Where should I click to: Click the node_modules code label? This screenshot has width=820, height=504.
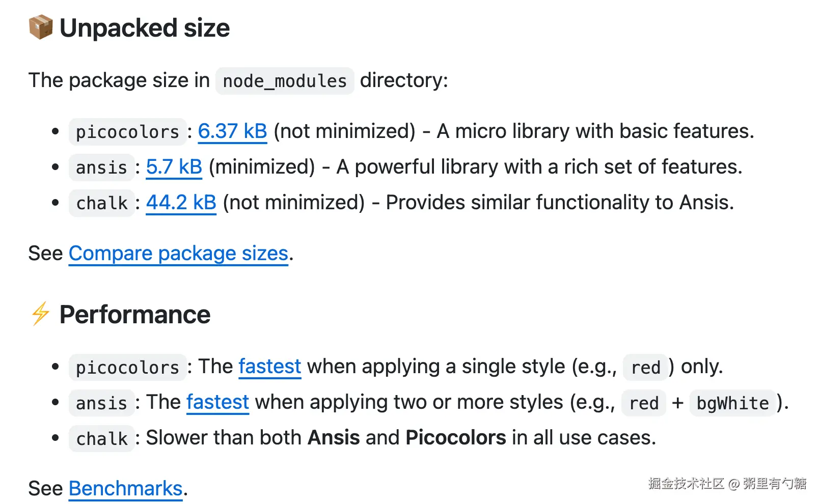click(285, 81)
